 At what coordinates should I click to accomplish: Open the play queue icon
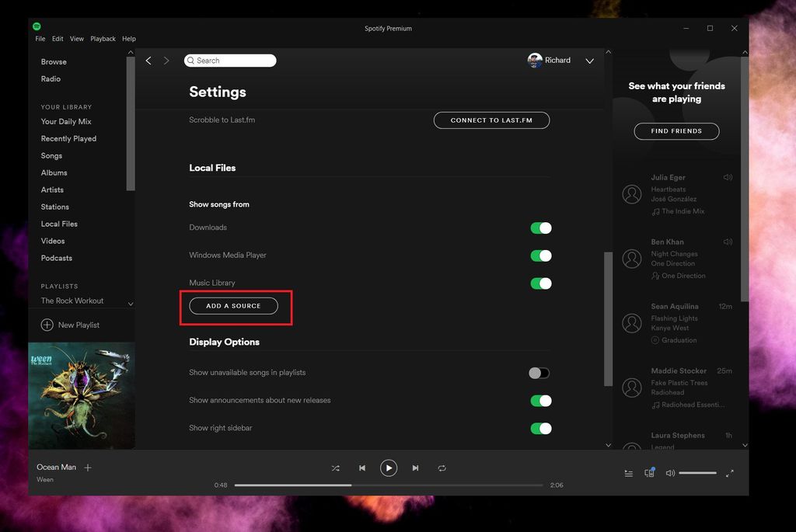[628, 472]
